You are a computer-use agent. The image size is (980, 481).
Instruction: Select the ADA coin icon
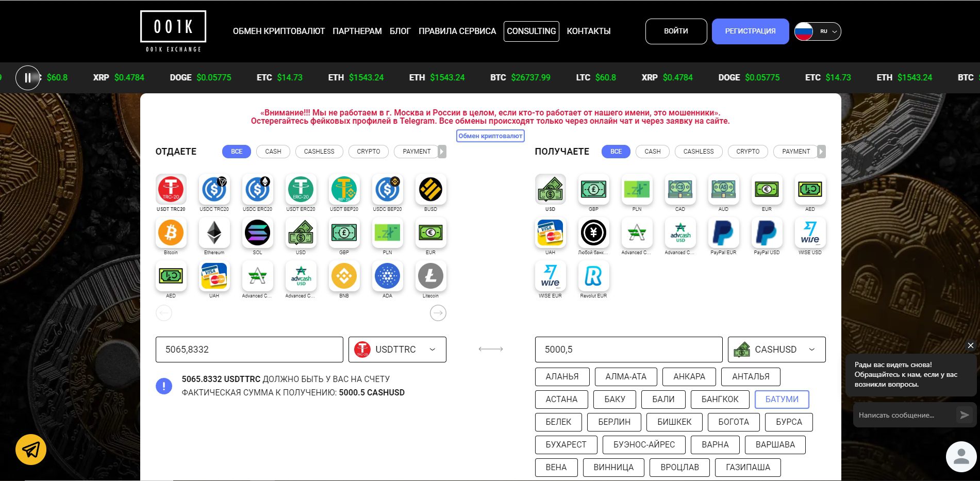coord(387,276)
